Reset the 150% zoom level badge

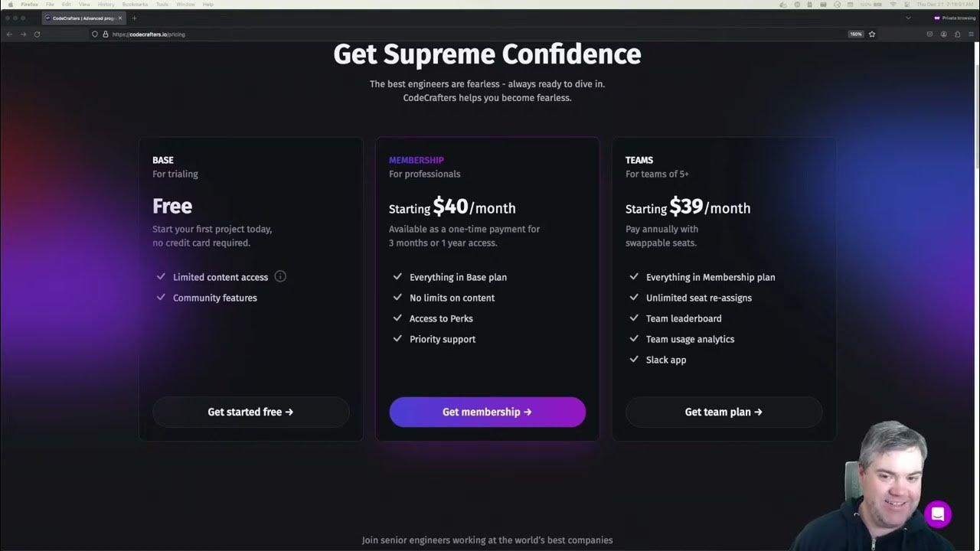tap(855, 34)
